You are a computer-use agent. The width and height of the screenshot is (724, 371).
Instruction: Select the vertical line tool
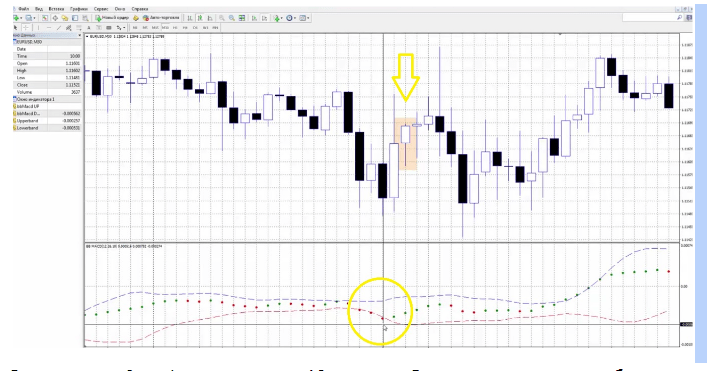[38, 27]
